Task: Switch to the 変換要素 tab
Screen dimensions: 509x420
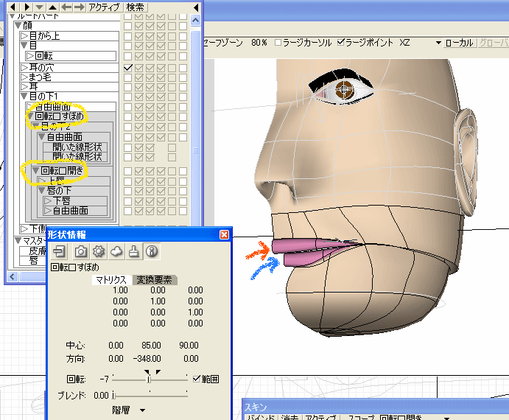Action: [153, 280]
